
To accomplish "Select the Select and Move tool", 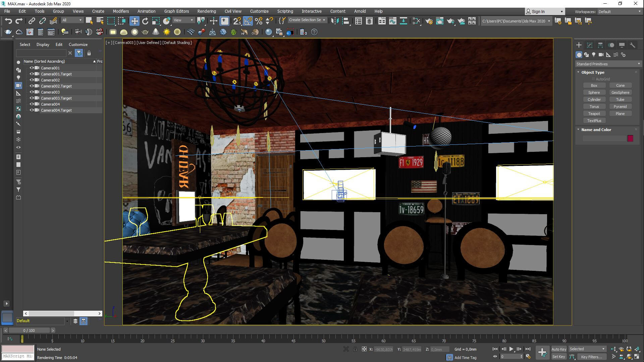I will (134, 21).
